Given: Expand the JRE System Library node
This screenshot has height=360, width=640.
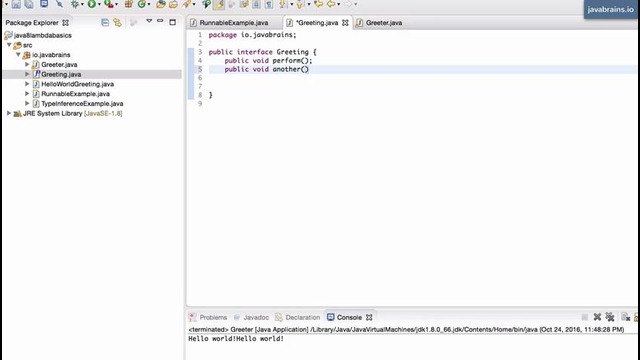Looking at the screenshot, I should pyautogui.click(x=9, y=113).
